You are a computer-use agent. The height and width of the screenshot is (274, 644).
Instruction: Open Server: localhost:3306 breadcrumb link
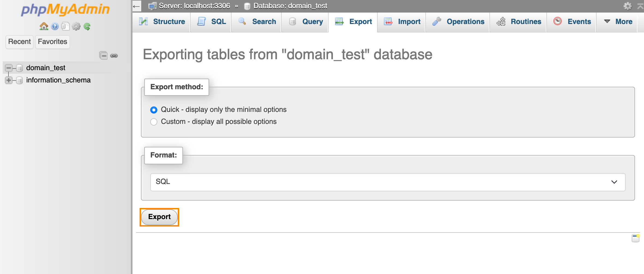click(x=194, y=6)
